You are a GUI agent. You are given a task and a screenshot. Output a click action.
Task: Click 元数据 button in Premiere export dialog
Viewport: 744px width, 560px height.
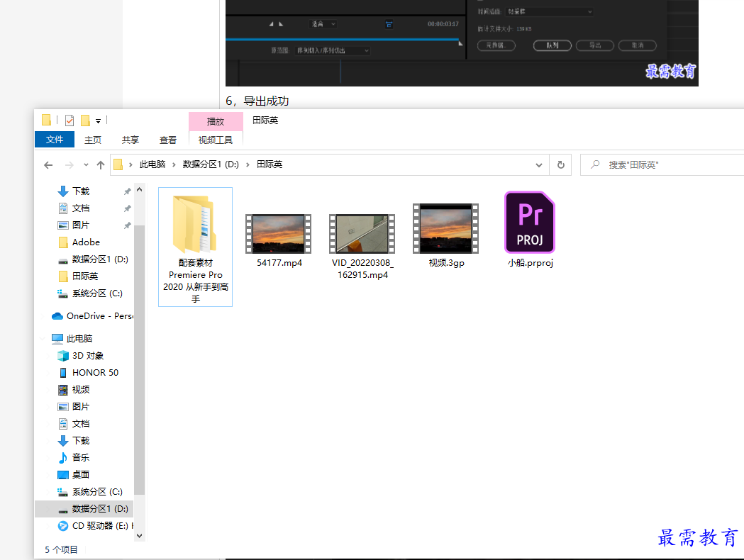tap(496, 45)
